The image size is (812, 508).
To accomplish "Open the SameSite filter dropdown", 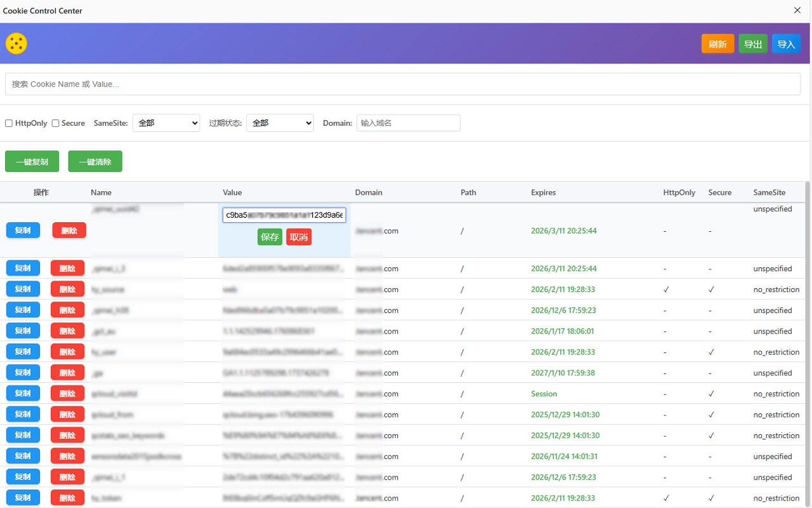I will [x=166, y=123].
